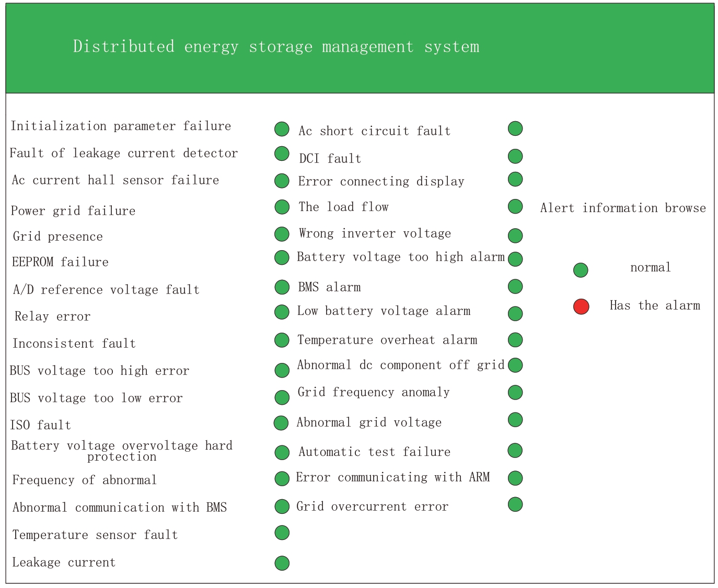Screen dimensions: 718x588
Task: Click the Power grid failure status light
Action: click(x=282, y=207)
